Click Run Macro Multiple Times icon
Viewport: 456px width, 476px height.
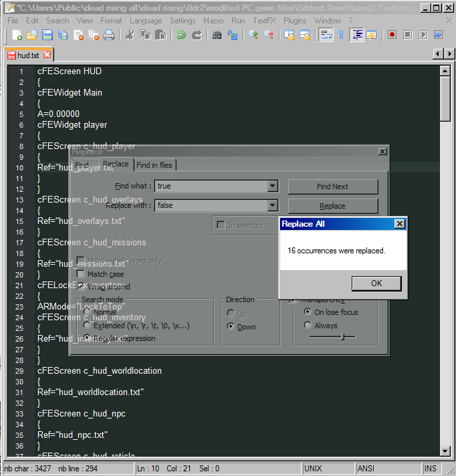438,35
